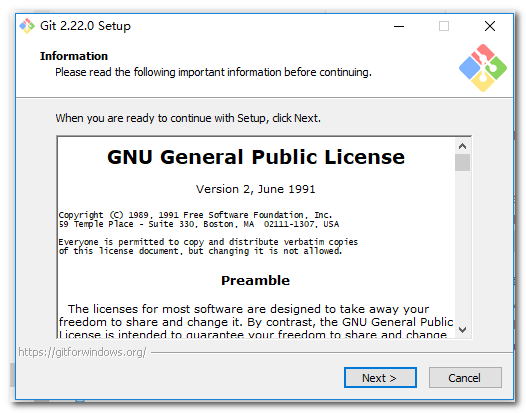Click the disabled maximize button
The image size is (526, 413).
pyautogui.click(x=444, y=26)
